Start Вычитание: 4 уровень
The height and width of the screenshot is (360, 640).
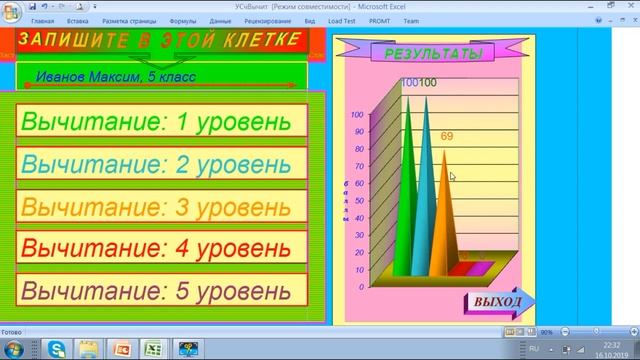(162, 247)
